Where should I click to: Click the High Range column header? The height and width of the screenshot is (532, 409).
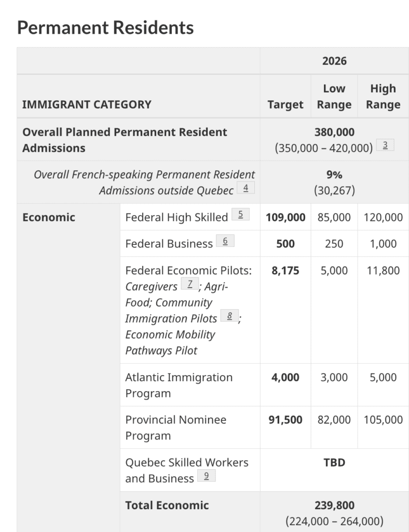pos(383,97)
